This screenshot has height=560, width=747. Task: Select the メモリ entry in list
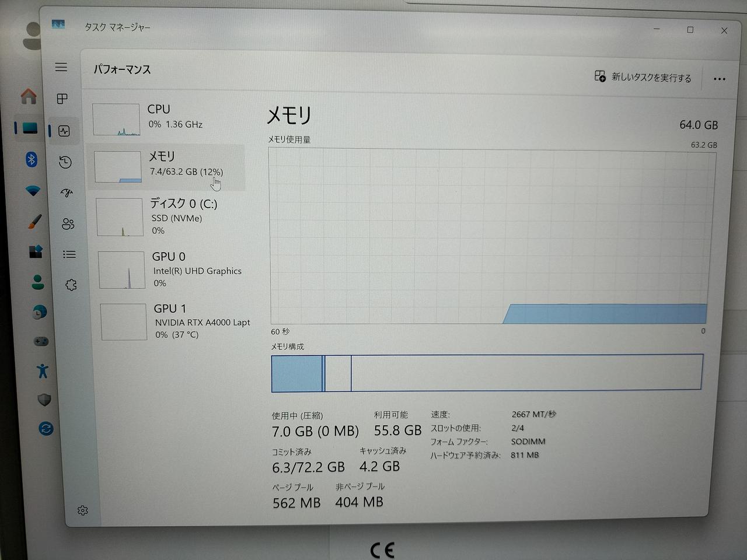(169, 165)
